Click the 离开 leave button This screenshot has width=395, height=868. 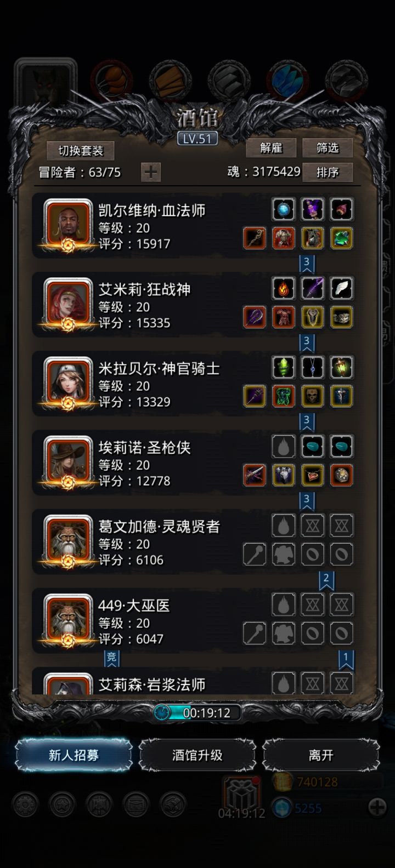point(321,755)
